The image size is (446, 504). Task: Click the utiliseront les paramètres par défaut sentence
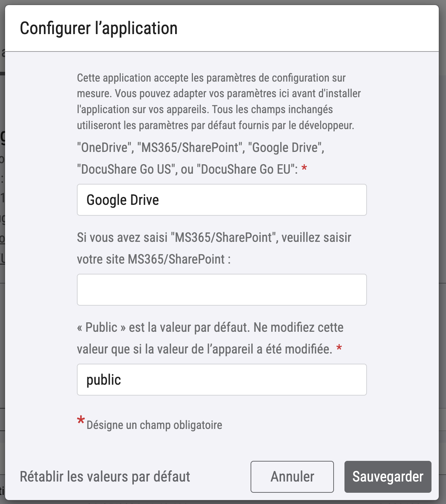point(215,125)
